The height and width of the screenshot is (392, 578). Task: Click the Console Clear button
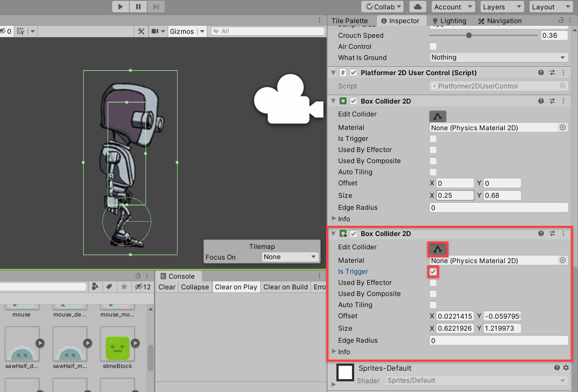click(167, 287)
